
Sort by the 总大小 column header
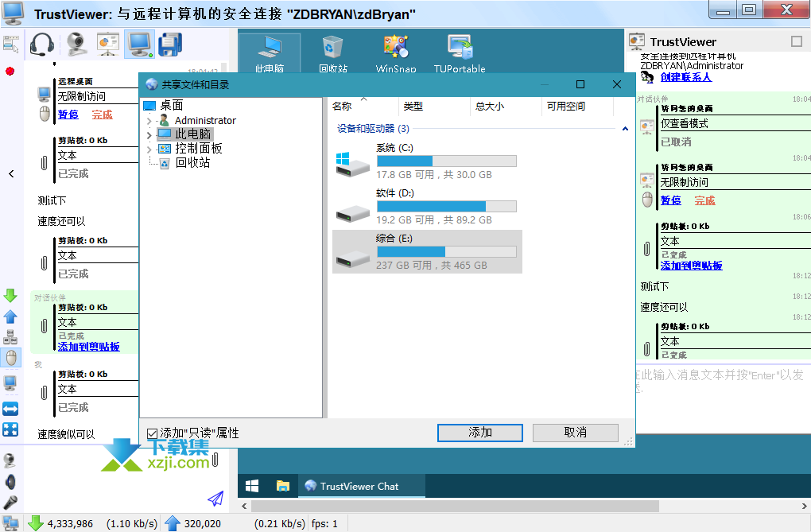(506, 106)
